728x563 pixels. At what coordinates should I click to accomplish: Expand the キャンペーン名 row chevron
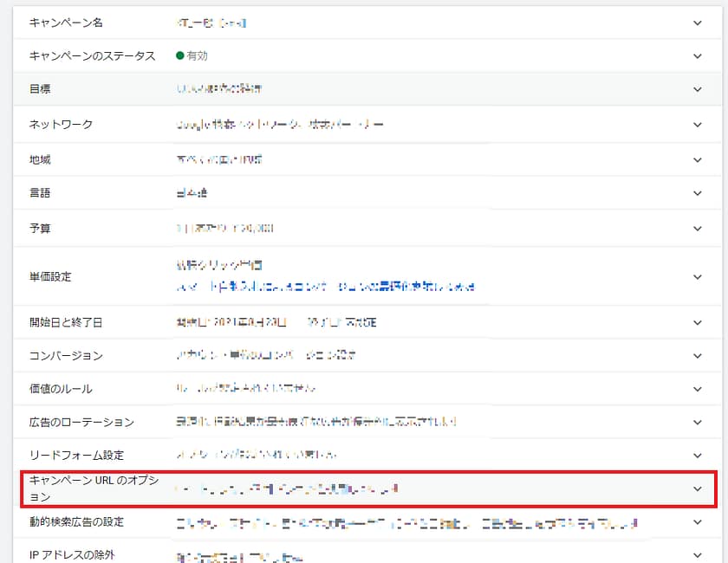pyautogui.click(x=698, y=23)
